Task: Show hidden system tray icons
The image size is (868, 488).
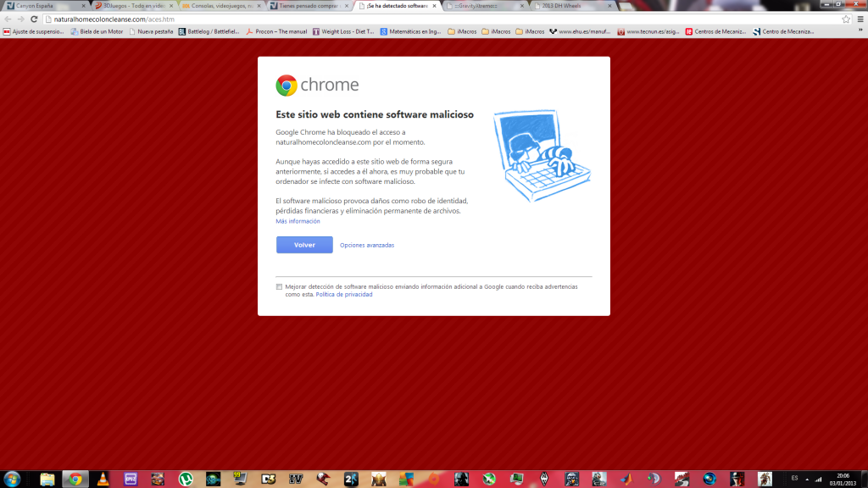Action: click(807, 480)
